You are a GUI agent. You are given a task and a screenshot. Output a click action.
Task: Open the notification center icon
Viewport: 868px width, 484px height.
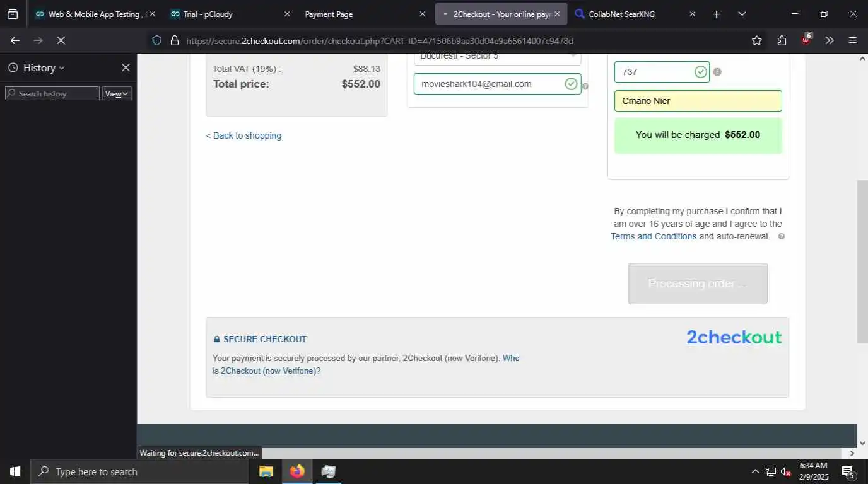(848, 471)
